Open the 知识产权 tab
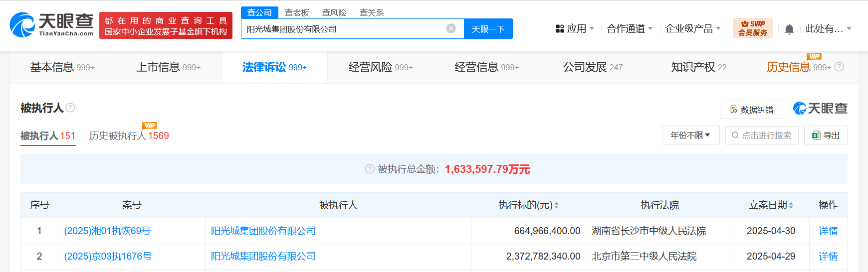Viewport: 868px width, 272px height. [x=699, y=67]
